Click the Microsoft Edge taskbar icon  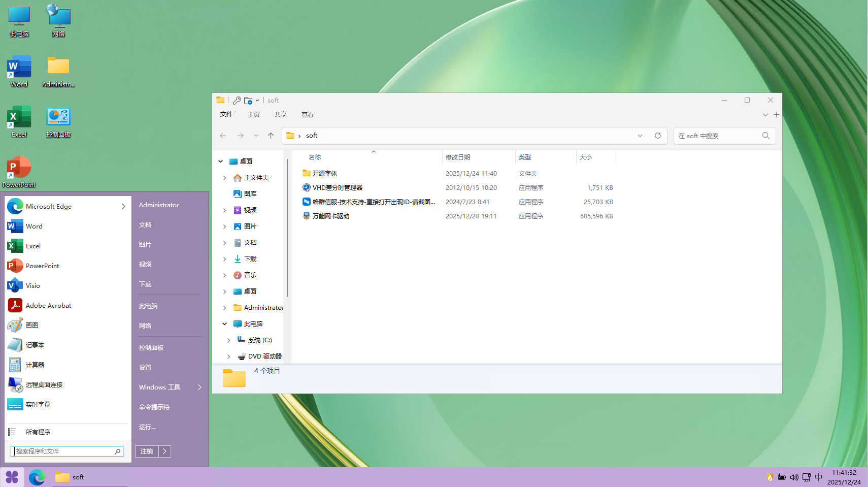pyautogui.click(x=37, y=477)
